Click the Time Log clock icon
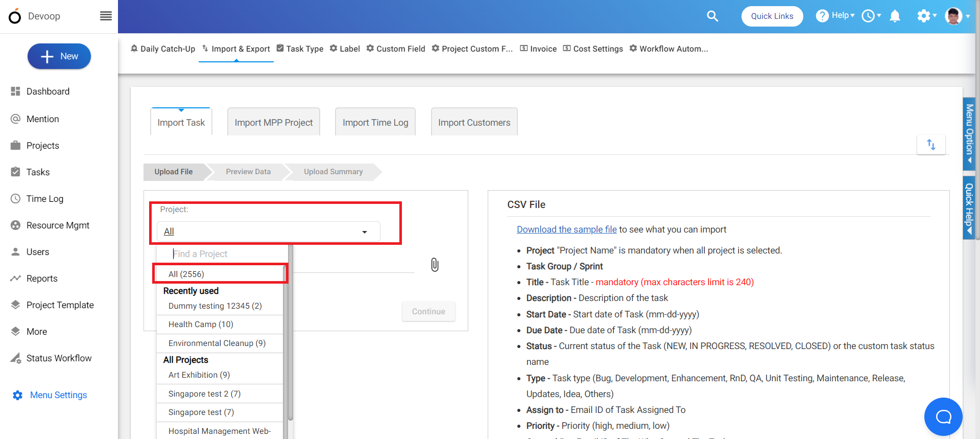This screenshot has width=980, height=439. tap(15, 199)
